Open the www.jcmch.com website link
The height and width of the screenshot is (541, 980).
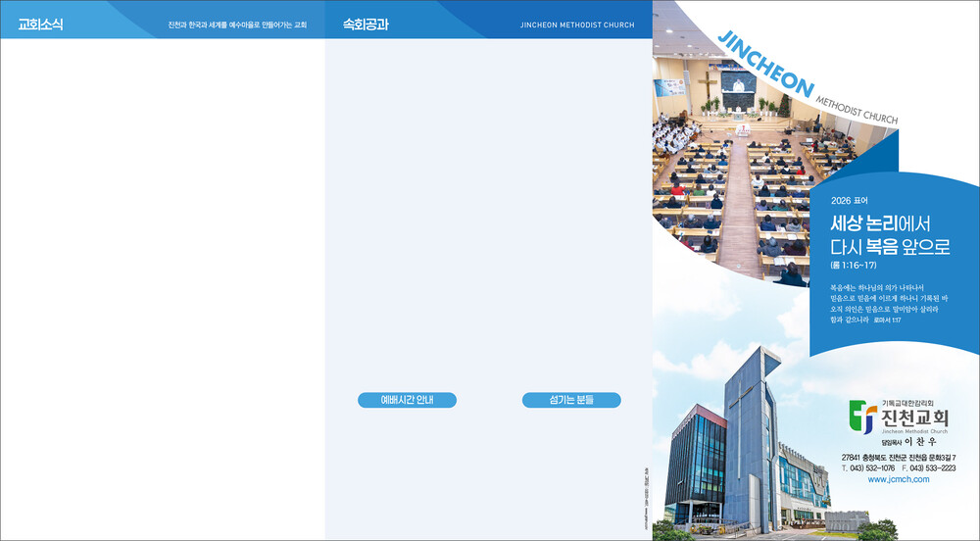coord(899,479)
